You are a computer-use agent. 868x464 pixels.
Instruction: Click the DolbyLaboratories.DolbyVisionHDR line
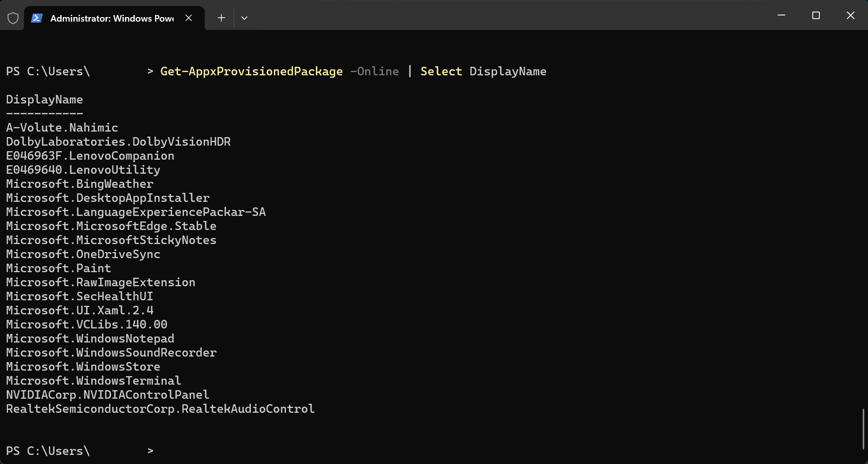click(118, 142)
